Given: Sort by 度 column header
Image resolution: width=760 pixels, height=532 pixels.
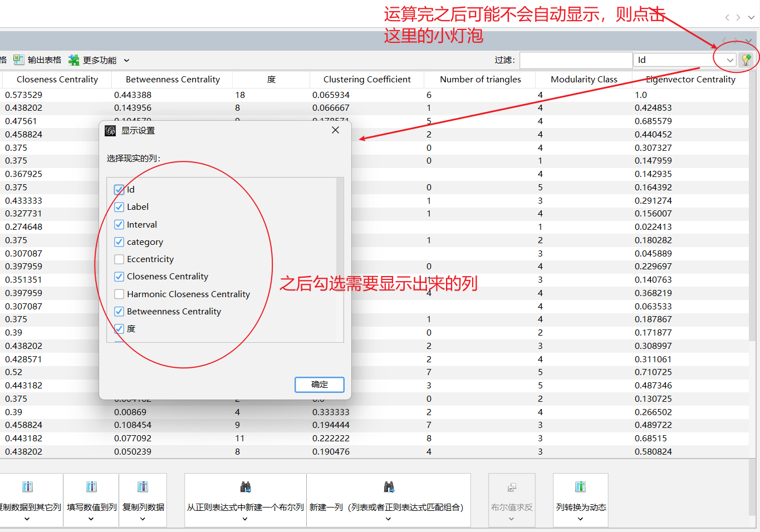Looking at the screenshot, I should click(271, 80).
